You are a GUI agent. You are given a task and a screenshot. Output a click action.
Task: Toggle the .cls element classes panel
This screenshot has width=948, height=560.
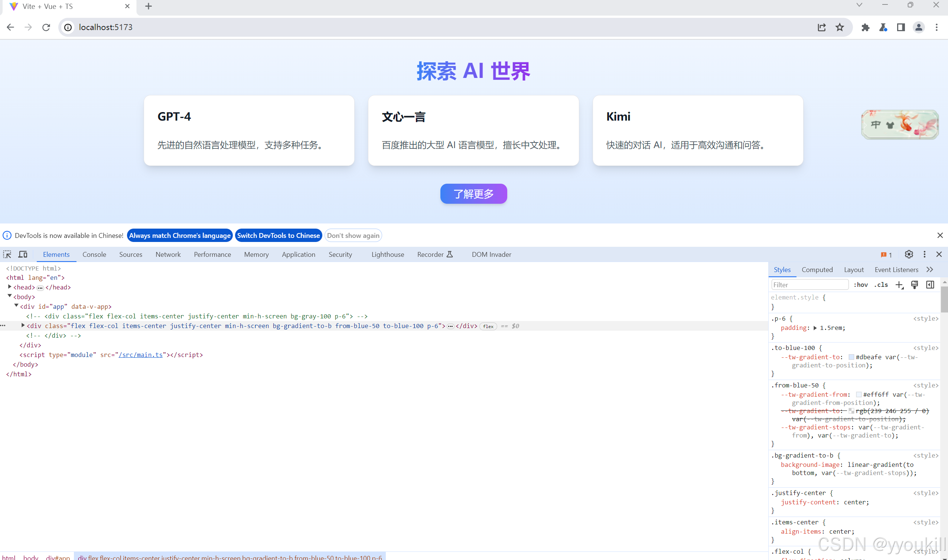pos(882,285)
